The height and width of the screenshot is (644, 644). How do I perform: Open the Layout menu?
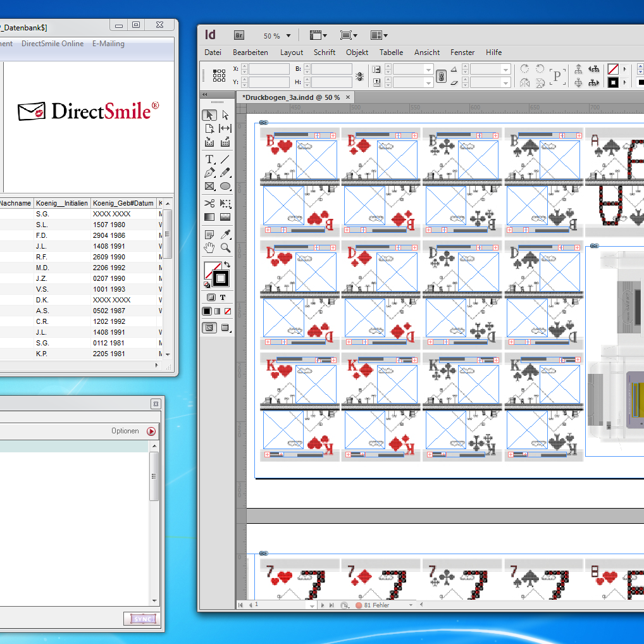click(x=292, y=53)
